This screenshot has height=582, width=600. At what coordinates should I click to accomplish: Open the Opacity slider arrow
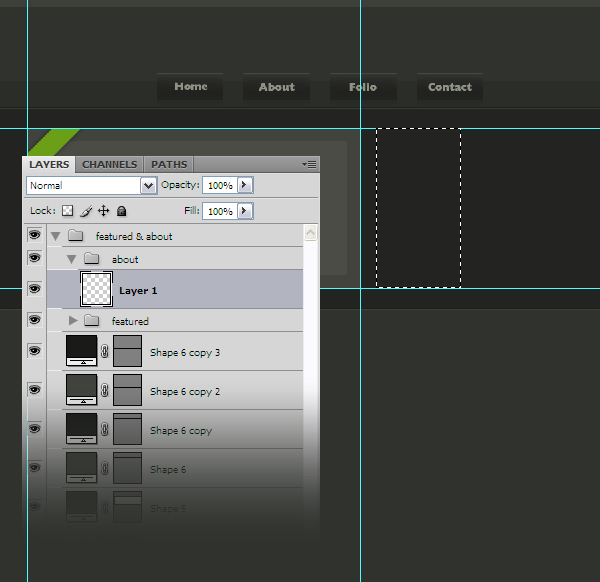pos(244,185)
